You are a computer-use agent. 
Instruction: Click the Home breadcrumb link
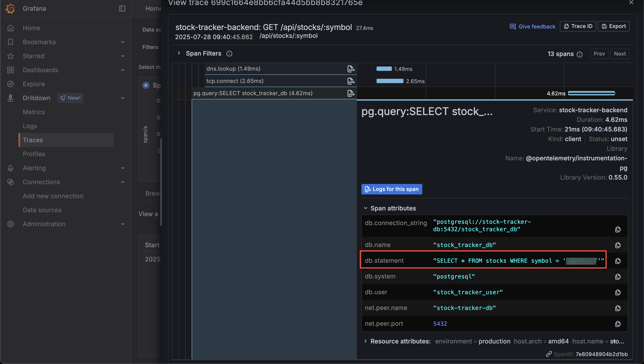coord(153,9)
